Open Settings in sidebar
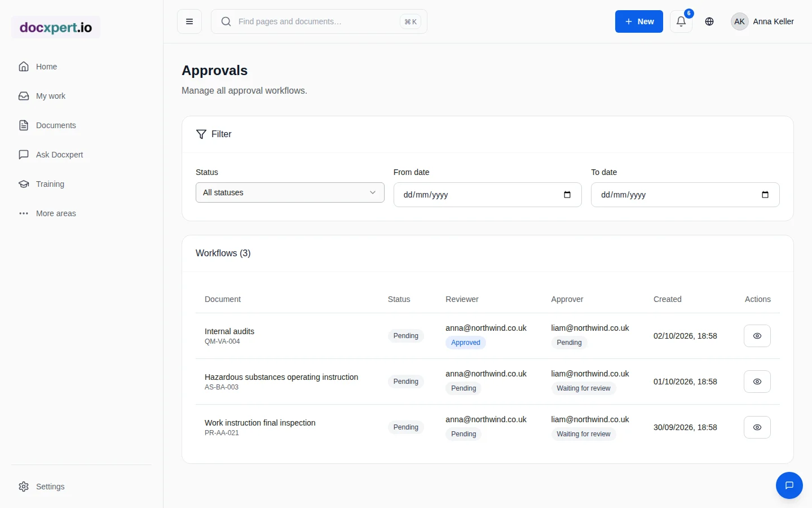 [x=81, y=487]
